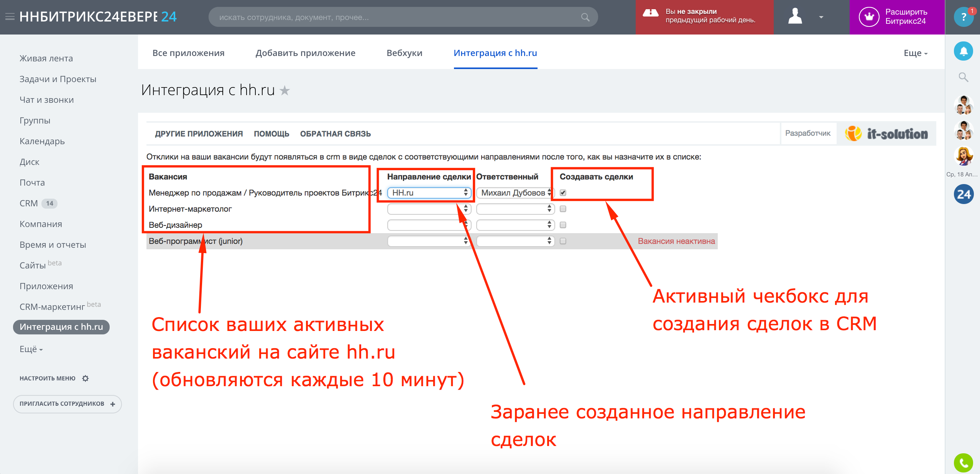
Task: Click the blue 24 round icon
Action: (964, 194)
